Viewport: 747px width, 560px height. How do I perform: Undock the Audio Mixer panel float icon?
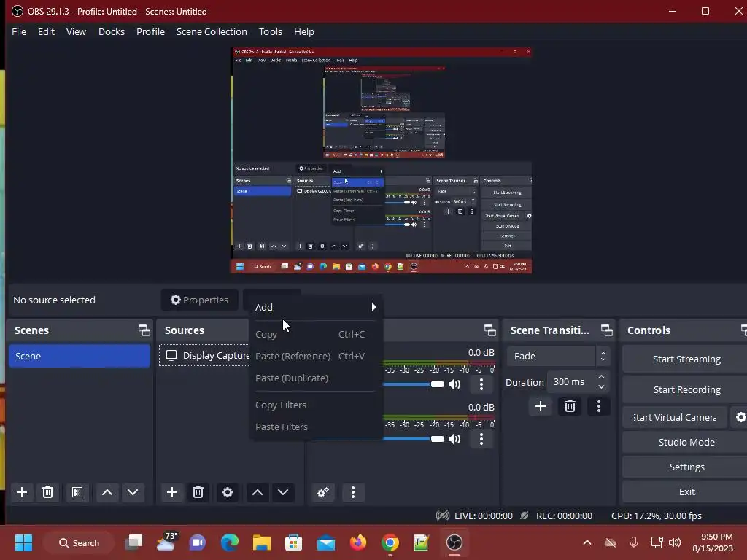click(489, 330)
